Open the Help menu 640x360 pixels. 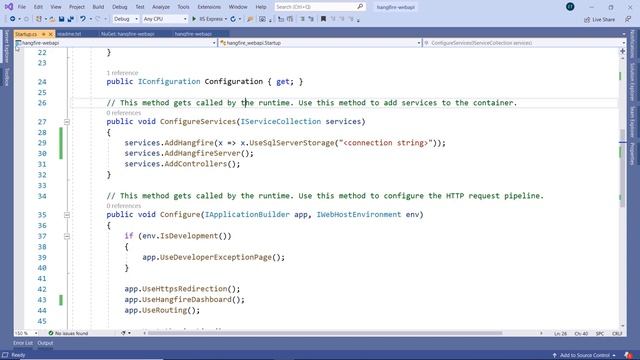(261, 7)
